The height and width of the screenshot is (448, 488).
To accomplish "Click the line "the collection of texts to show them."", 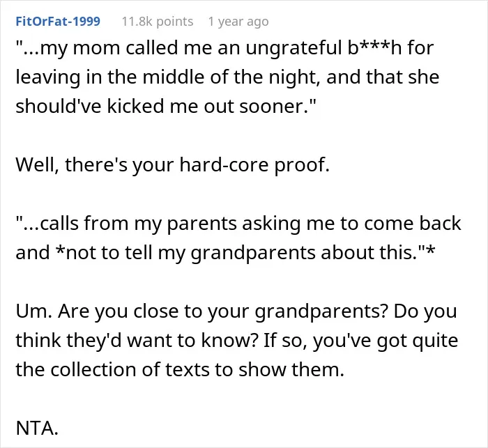I will (x=180, y=370).
